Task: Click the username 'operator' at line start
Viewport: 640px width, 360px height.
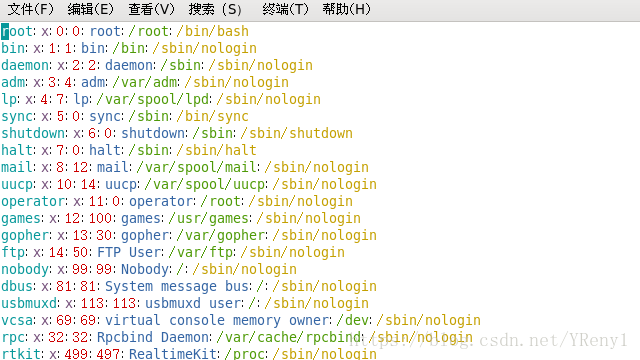Action: pos(33,202)
